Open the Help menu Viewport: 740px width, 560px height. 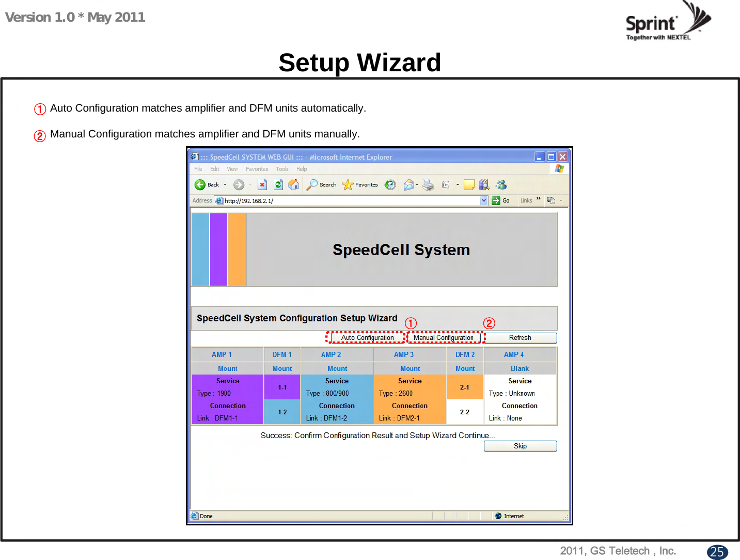tap(302, 169)
